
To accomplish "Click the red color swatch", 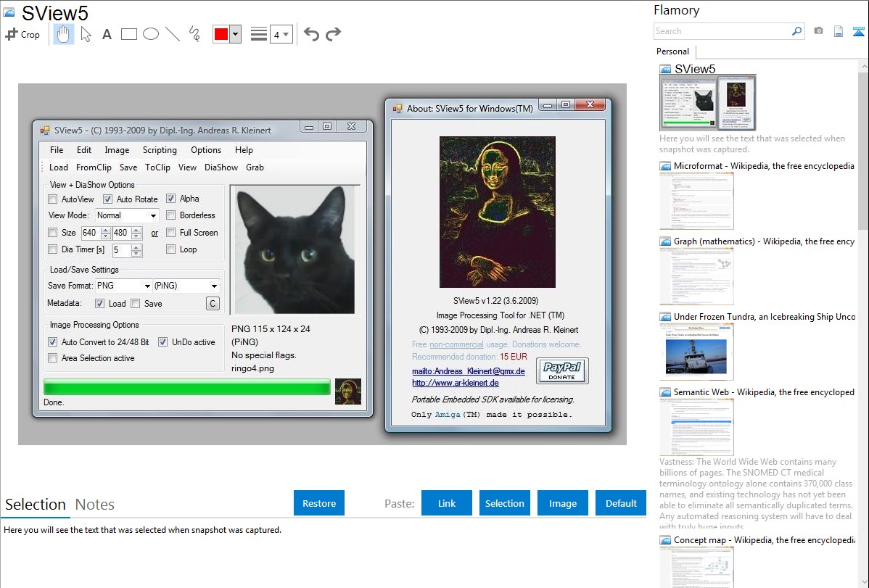I will point(221,34).
